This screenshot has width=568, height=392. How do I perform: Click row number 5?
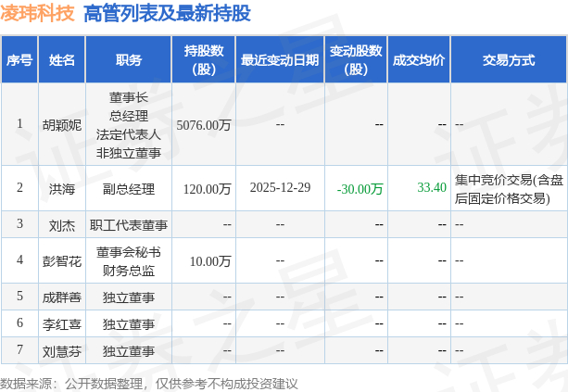point(20,296)
